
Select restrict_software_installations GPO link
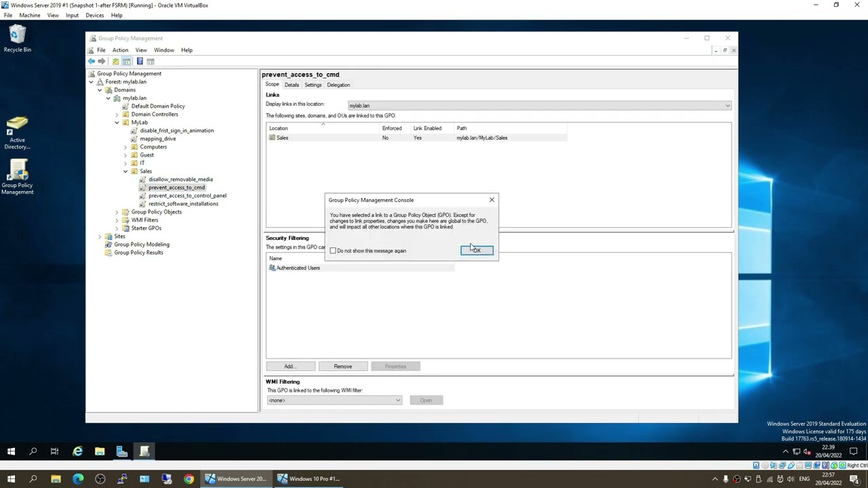click(x=183, y=204)
